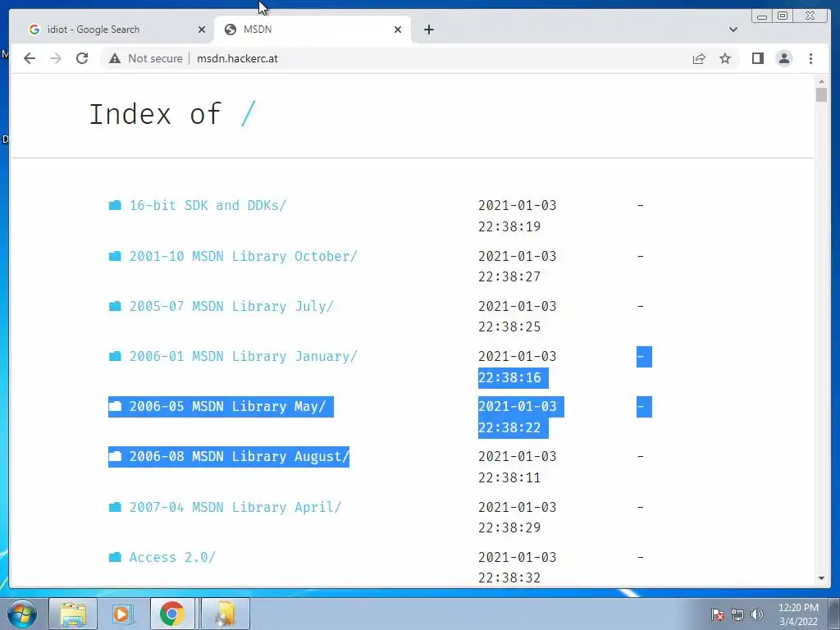The width and height of the screenshot is (840, 630).
Task: Bookmark this page with the star icon
Action: [x=725, y=58]
